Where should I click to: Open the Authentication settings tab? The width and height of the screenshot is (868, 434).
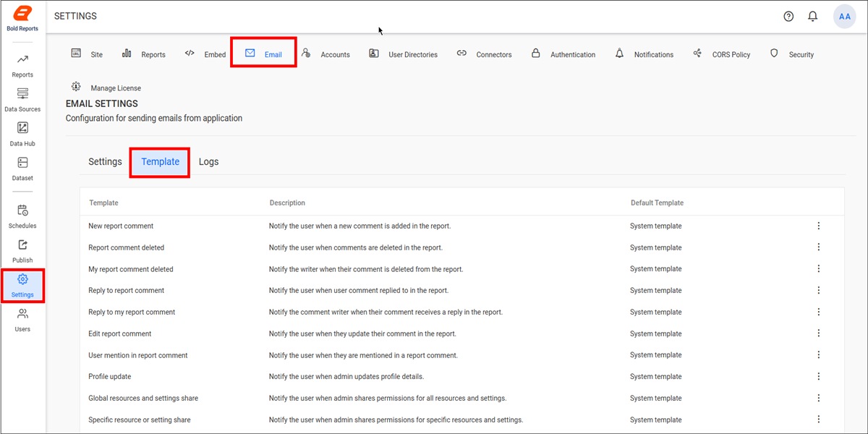click(563, 54)
